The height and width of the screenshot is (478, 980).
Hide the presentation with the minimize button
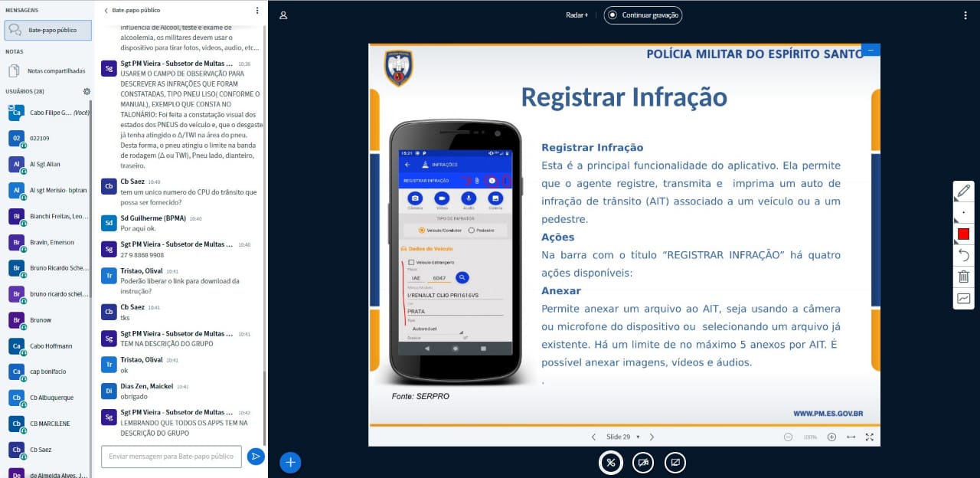coord(871,50)
